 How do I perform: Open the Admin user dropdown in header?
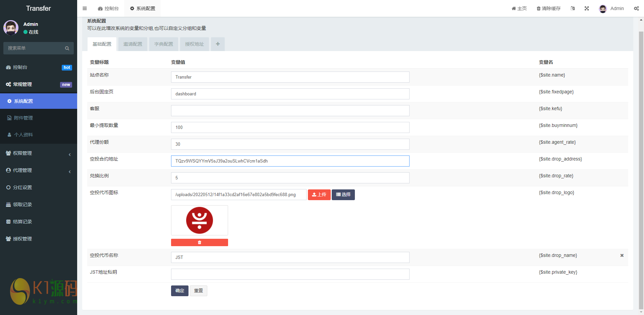(x=611, y=8)
